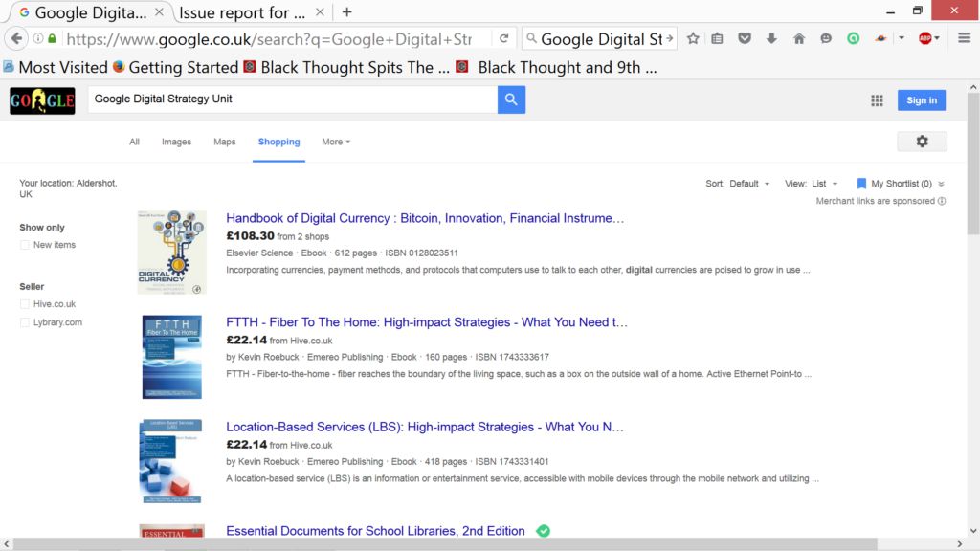Open Getting Started bookmark
980x551 pixels.
[176, 68]
